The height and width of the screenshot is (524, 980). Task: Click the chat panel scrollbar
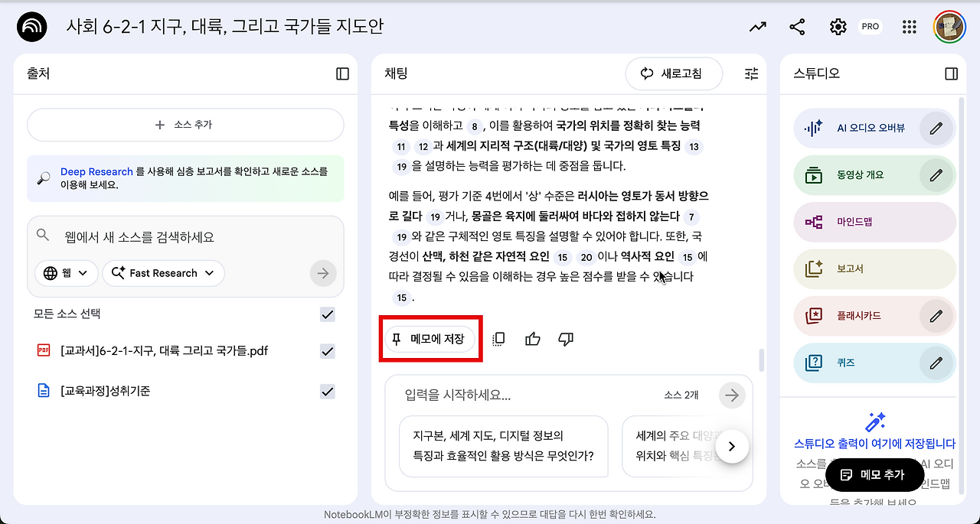[761, 360]
